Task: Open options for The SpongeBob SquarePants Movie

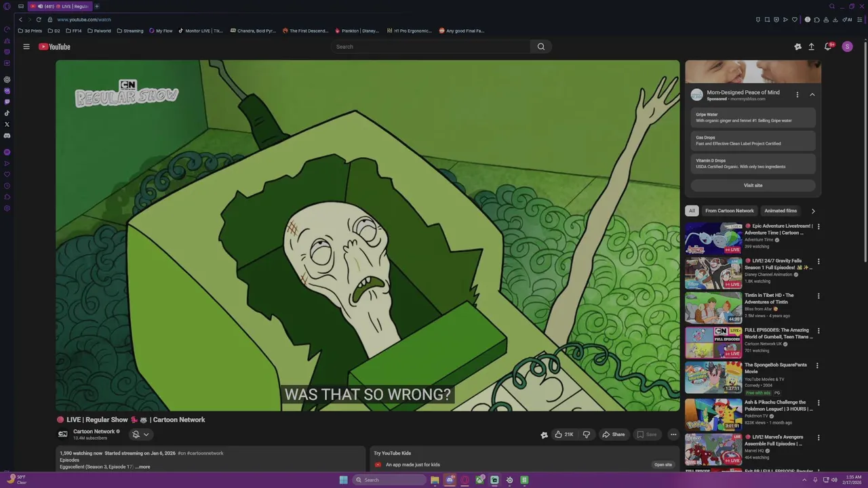Action: point(817,366)
